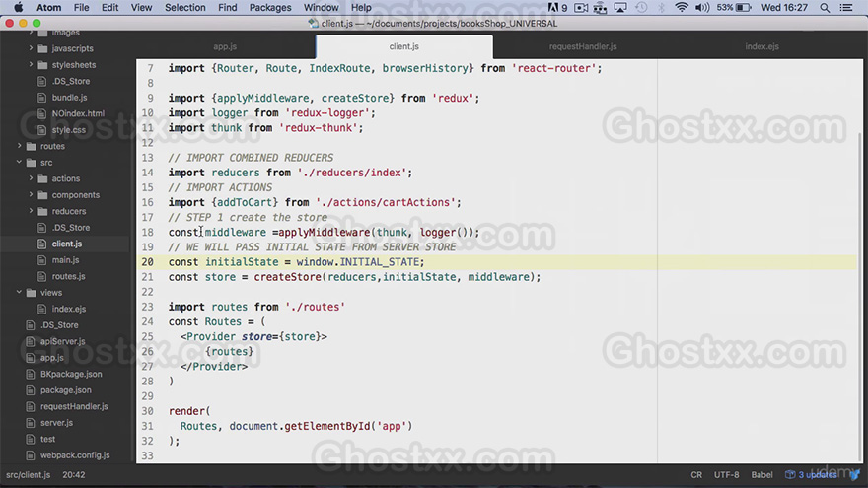Collapse the src folder
Image resolution: width=868 pixels, height=488 pixels.
point(20,162)
